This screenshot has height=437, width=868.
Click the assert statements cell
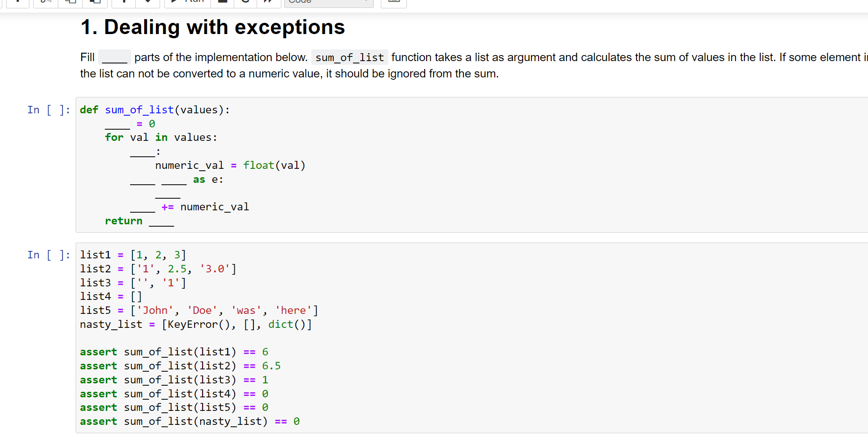(x=187, y=386)
